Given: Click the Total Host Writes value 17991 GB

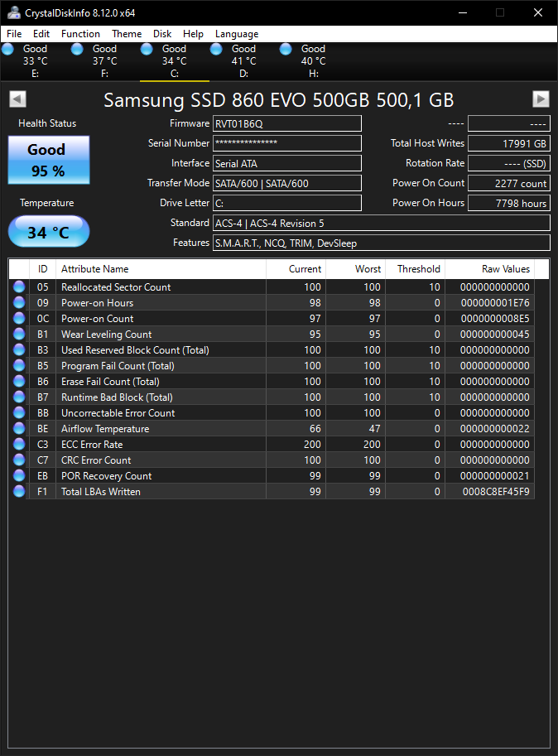Looking at the screenshot, I should [509, 143].
